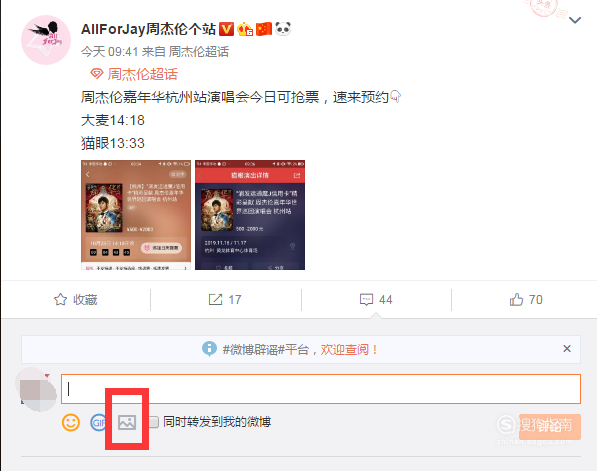
Task: Click the repost icon with count 17
Action: tap(215, 300)
